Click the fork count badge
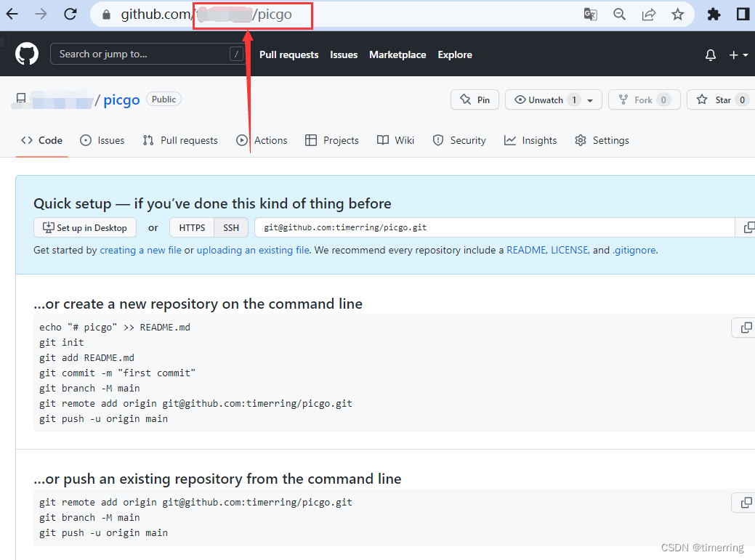755x560 pixels. [x=663, y=100]
